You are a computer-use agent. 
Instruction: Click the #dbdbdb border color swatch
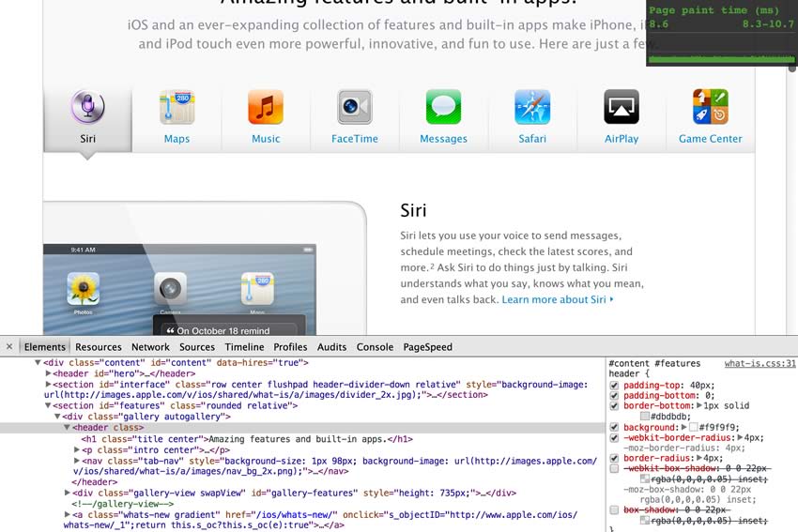pyautogui.click(x=645, y=417)
